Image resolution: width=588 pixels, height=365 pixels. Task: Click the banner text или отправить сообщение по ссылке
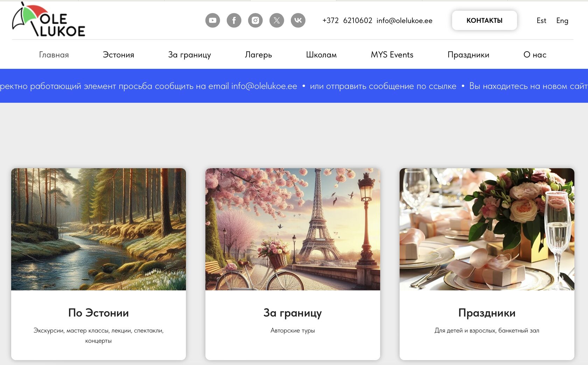[383, 86]
